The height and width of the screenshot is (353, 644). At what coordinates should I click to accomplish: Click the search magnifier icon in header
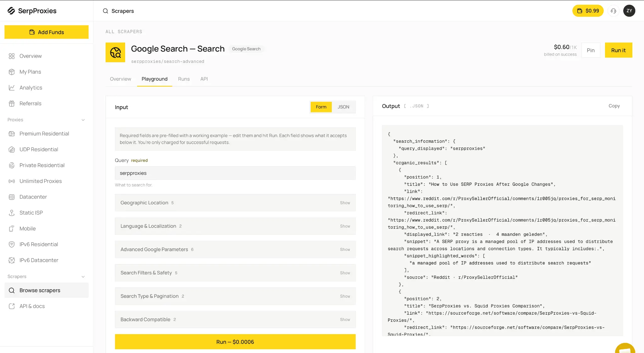click(x=105, y=11)
